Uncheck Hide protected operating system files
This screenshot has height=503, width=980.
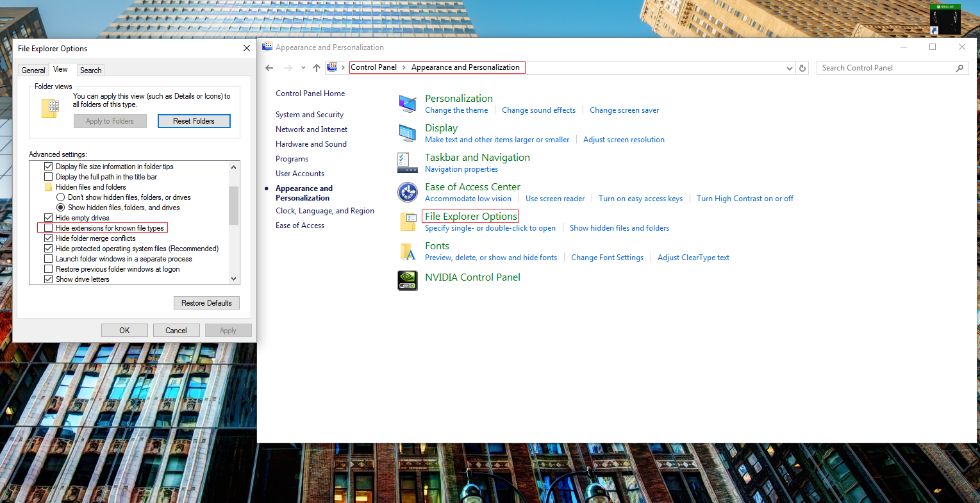click(x=48, y=249)
